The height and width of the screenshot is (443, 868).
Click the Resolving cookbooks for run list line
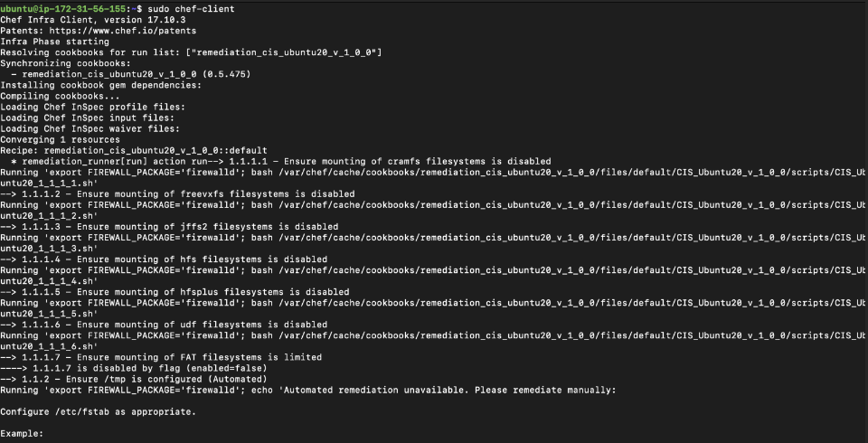191,52
